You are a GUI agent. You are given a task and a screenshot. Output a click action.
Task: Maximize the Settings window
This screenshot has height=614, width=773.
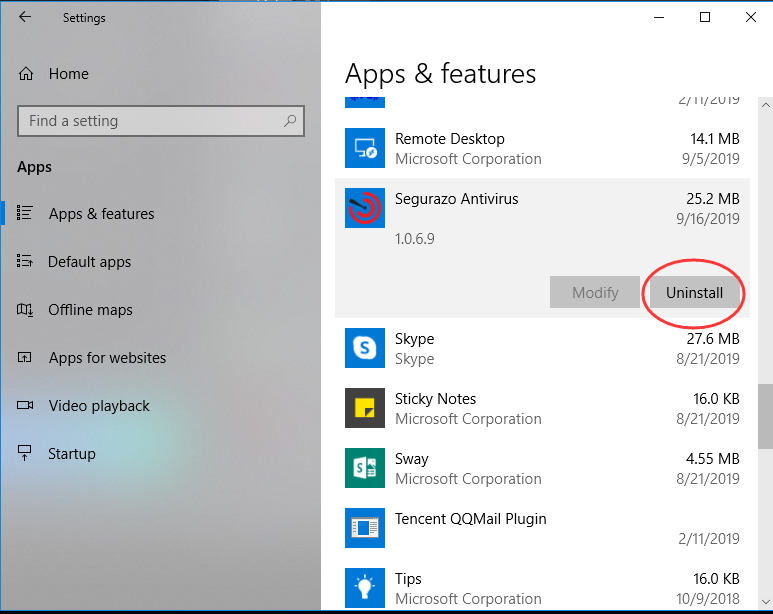(705, 17)
